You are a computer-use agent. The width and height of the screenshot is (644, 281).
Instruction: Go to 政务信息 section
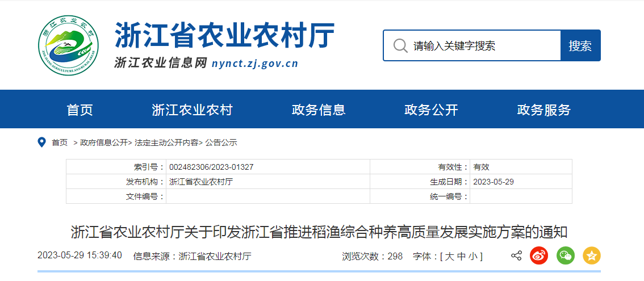(319, 110)
